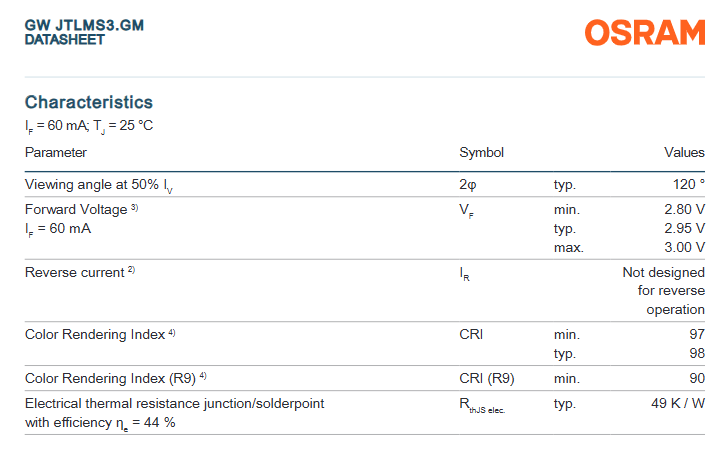Click the Symbol column header
The image size is (726, 455).
[x=481, y=153]
